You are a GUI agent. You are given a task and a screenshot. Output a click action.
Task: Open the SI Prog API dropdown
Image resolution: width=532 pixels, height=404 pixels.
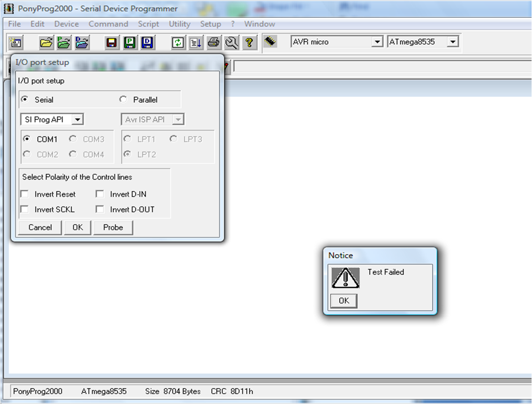click(78, 119)
